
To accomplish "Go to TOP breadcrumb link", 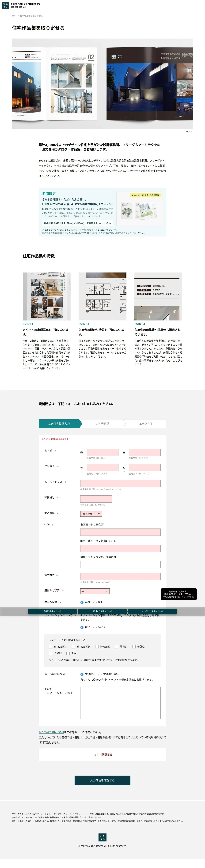I will [x=14, y=16].
